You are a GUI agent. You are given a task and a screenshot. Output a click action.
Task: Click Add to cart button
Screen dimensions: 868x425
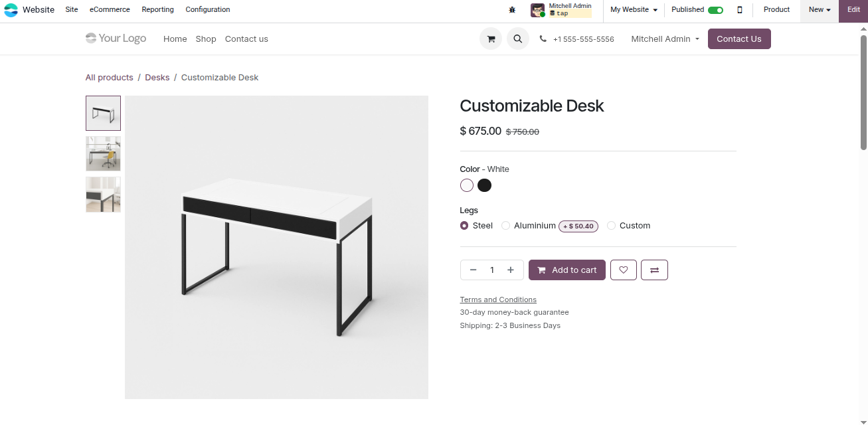[566, 270]
